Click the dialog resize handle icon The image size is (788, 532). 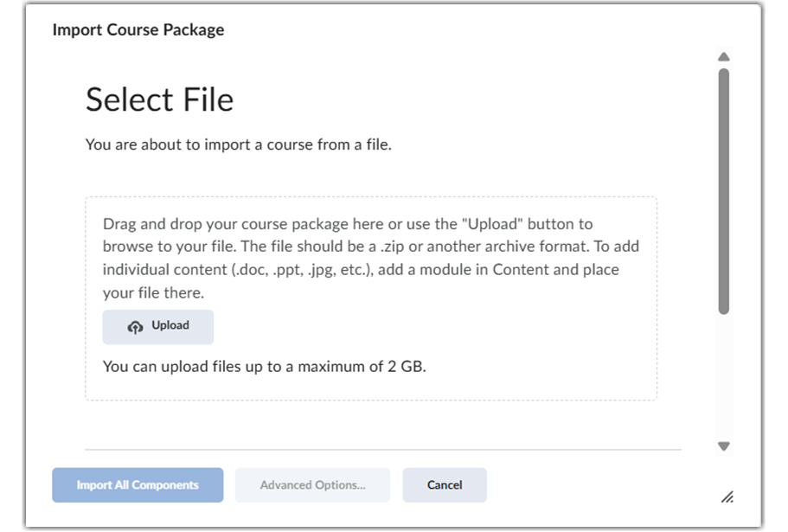[727, 497]
